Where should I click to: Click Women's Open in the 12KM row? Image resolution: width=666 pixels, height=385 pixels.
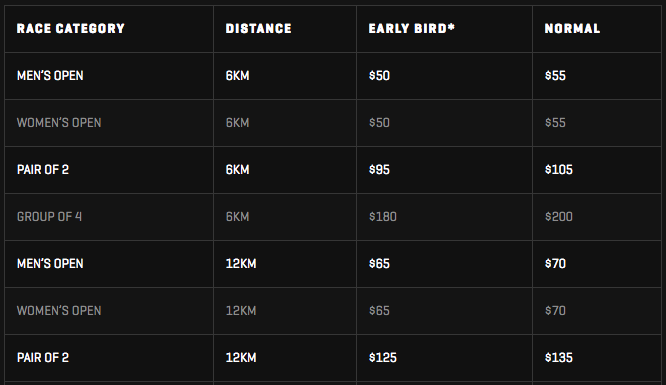59,311
